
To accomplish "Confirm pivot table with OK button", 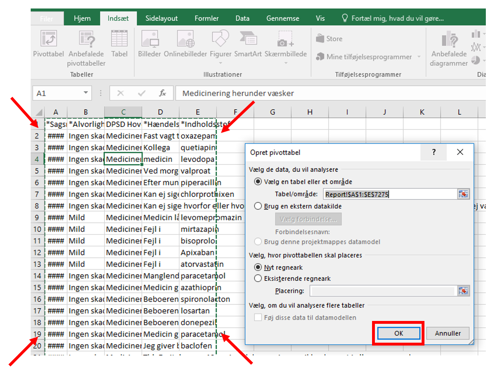I will click(398, 333).
